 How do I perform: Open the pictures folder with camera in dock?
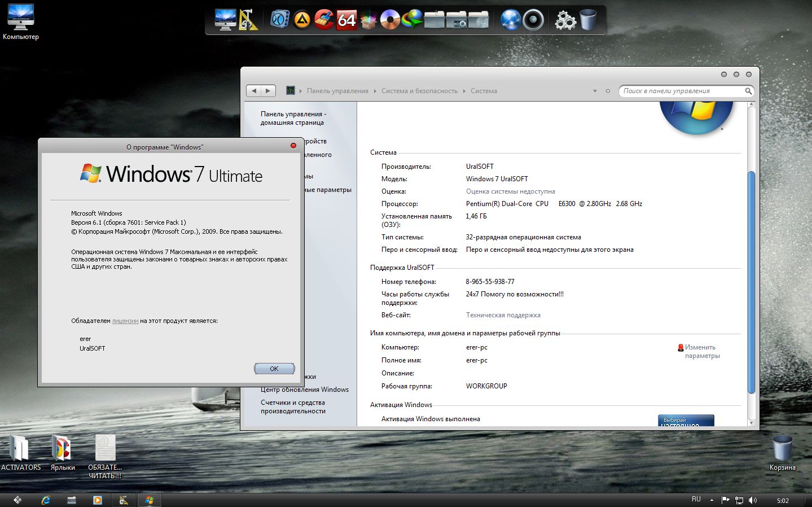pos(457,20)
